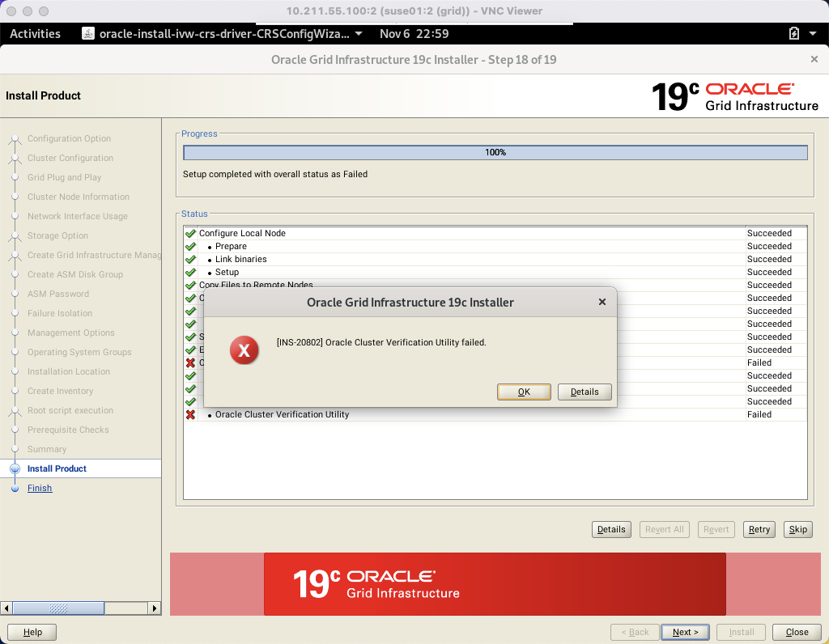
Task: Click the Java app icon in top bar
Action: click(x=88, y=33)
